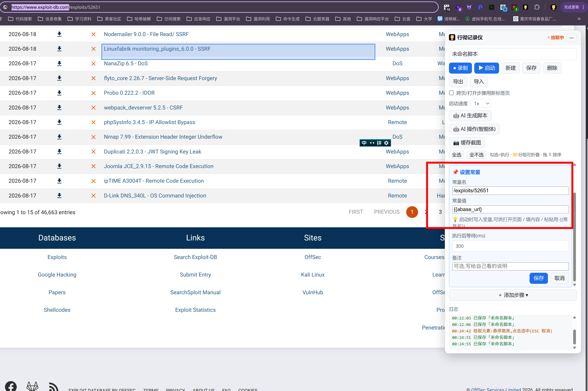The width and height of the screenshot is (588, 391).
Task: Open the RSS feed icon in footer
Action: [54, 386]
